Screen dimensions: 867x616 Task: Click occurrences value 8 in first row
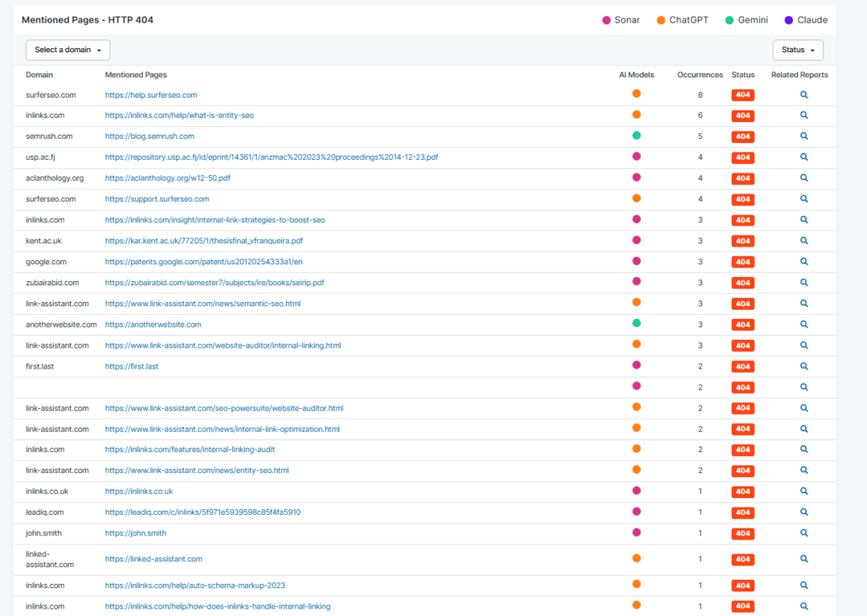(x=700, y=95)
